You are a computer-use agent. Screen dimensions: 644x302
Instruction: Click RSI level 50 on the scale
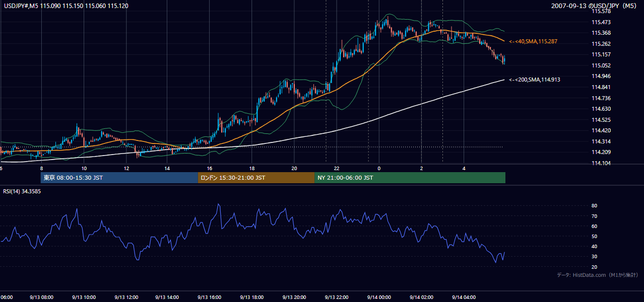coord(594,236)
